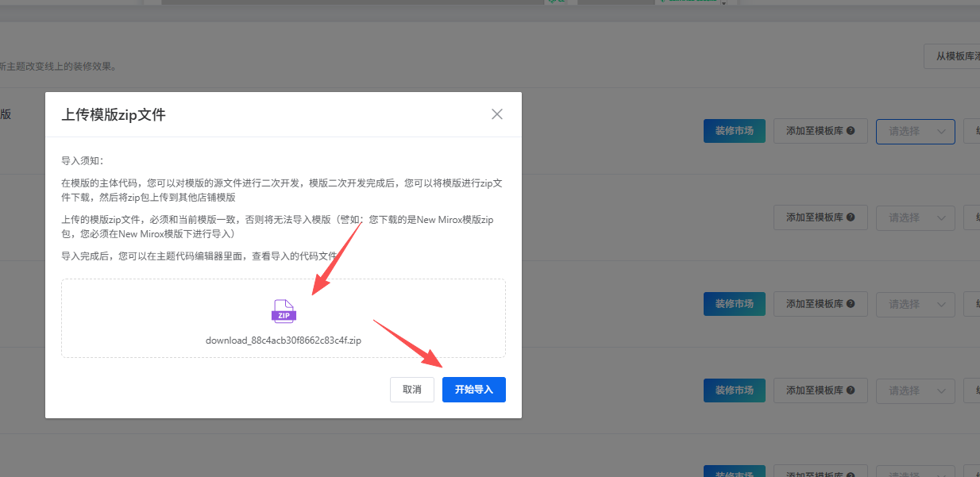The width and height of the screenshot is (980, 477).
Task: Click the purple ZIP file icon
Action: (x=284, y=311)
